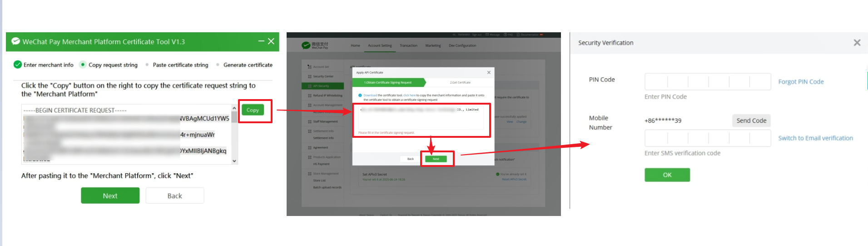
Task: Click the Change link behind the dialog
Action: coord(521,121)
